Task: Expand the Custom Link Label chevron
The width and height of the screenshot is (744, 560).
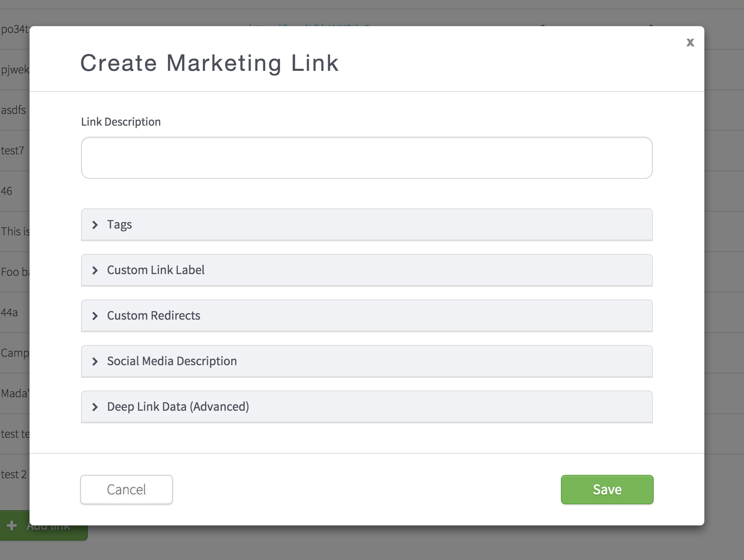Action: click(95, 270)
